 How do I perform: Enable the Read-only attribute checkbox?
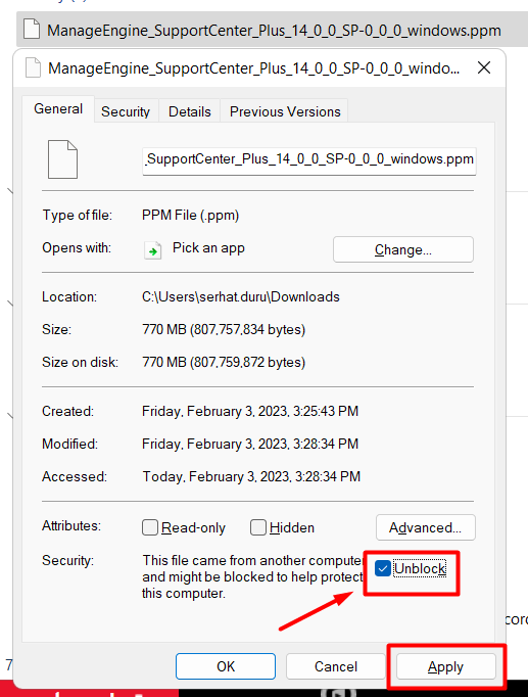150,528
